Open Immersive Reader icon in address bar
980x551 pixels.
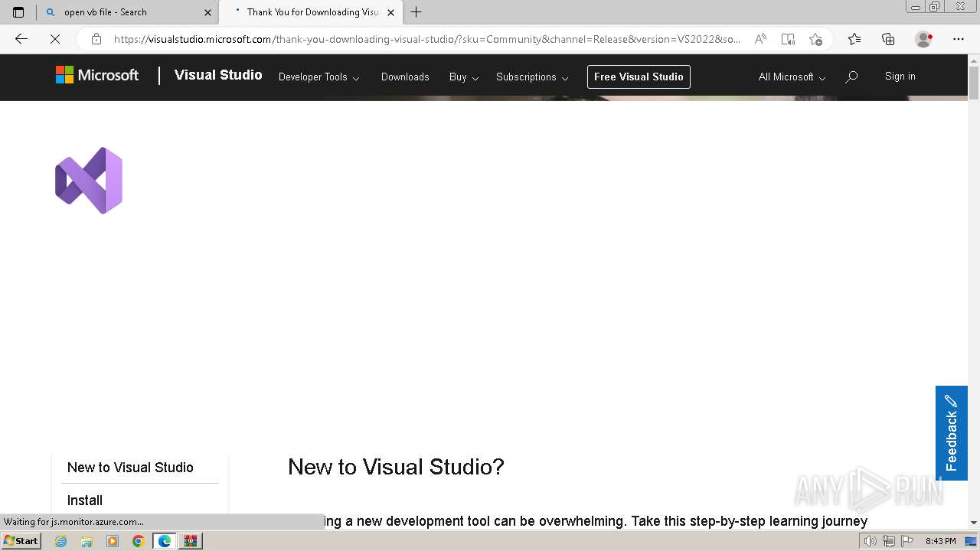click(788, 39)
